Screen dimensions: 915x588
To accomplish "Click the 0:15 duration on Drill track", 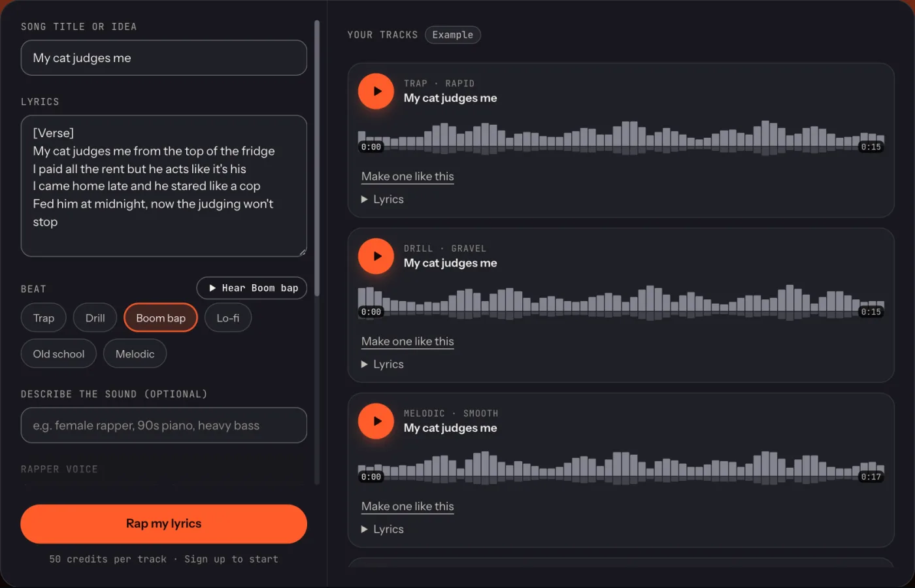I will point(871,312).
